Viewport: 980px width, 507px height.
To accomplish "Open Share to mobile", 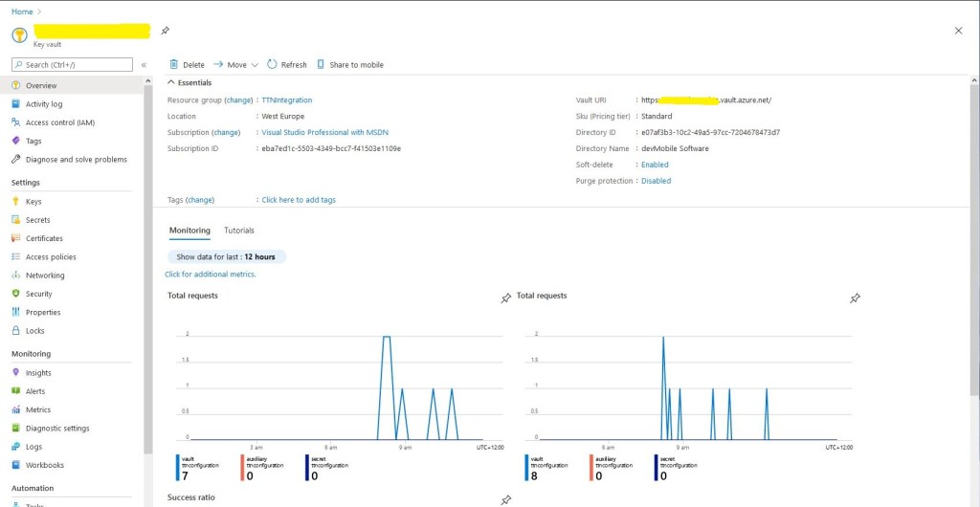I will [350, 65].
